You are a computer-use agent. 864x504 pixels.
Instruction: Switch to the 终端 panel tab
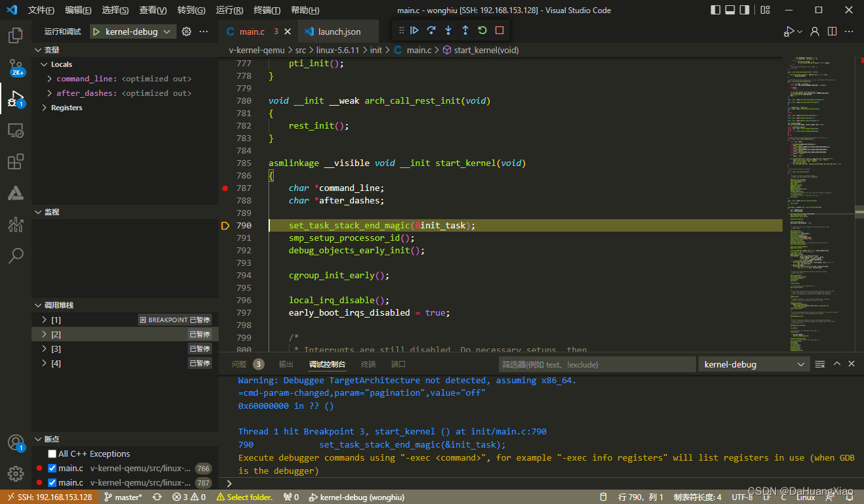[x=368, y=364]
